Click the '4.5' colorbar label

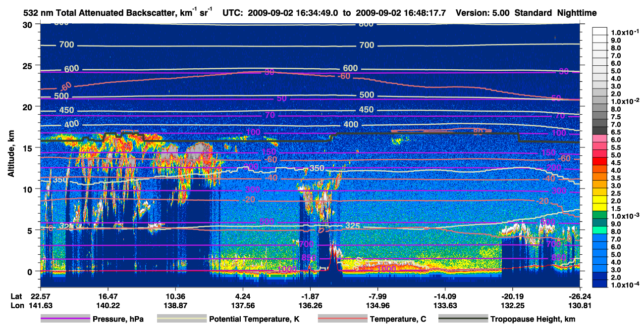pyautogui.click(x=615, y=163)
